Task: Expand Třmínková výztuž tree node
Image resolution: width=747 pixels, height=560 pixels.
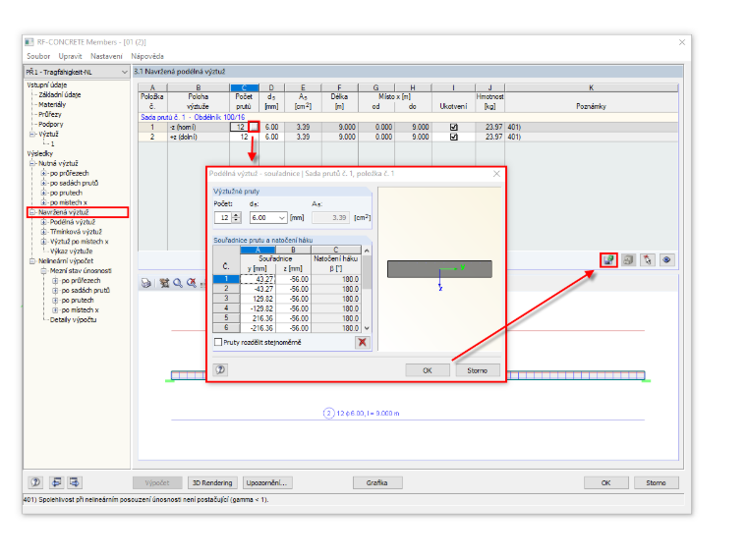Action: (x=44, y=232)
